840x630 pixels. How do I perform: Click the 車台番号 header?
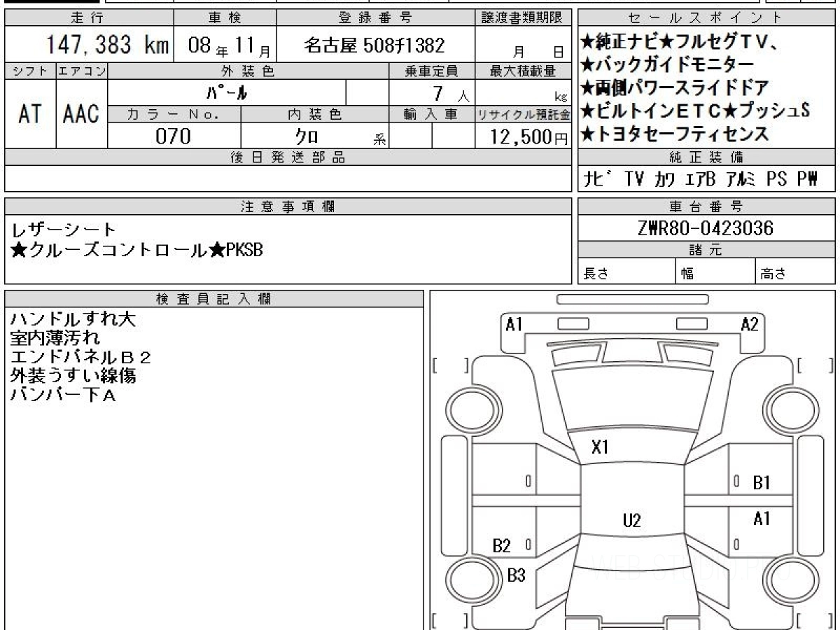pyautogui.click(x=706, y=206)
